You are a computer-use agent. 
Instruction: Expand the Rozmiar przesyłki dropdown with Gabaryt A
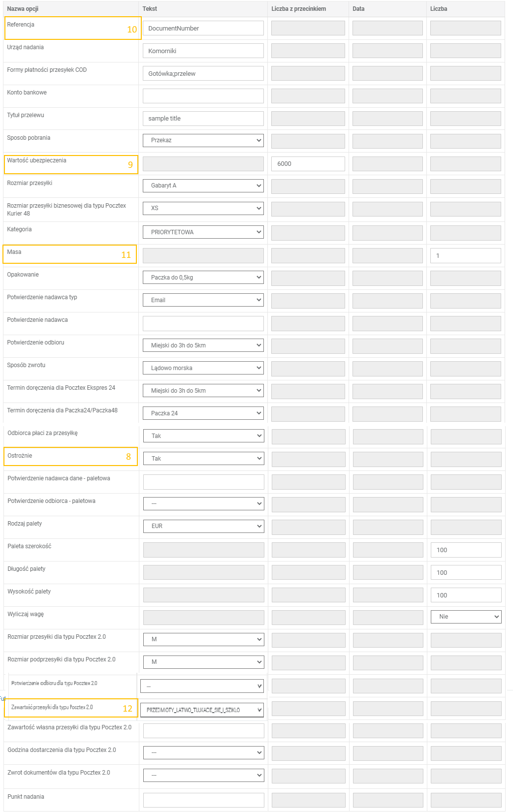click(x=203, y=186)
